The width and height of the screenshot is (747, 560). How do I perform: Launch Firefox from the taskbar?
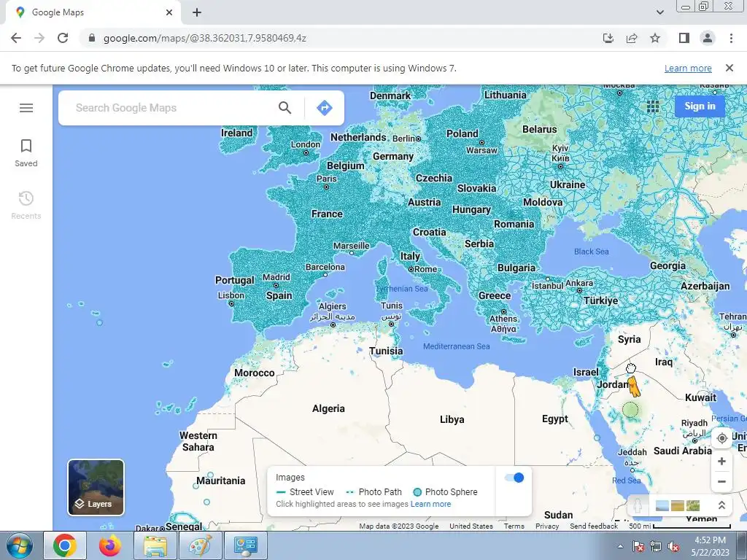click(x=109, y=545)
